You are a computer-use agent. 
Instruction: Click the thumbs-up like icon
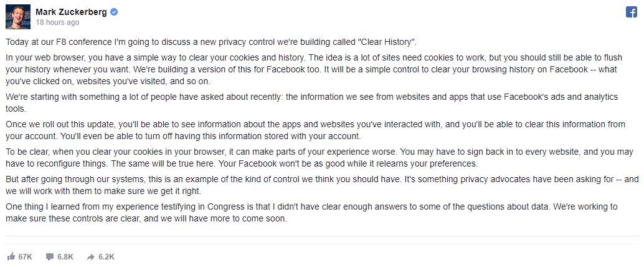11,257
